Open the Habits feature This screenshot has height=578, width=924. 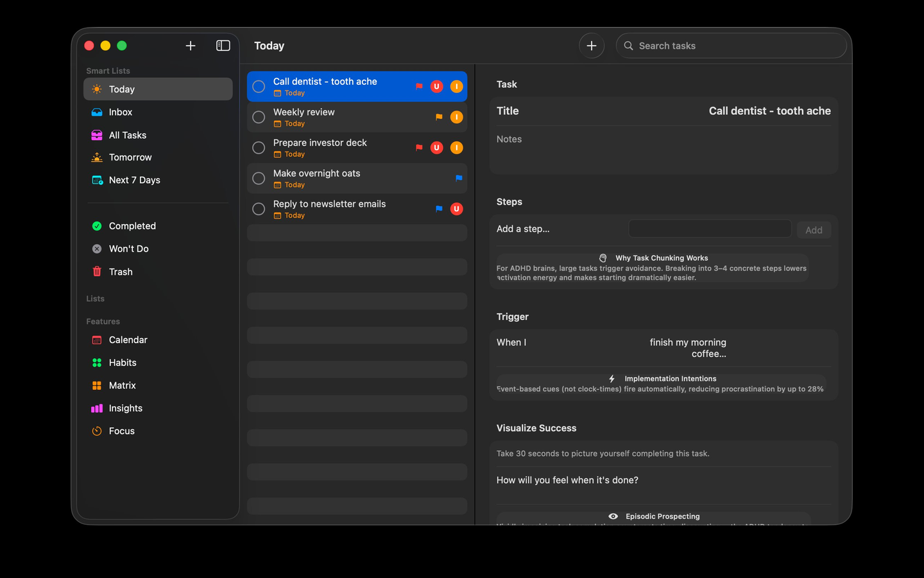coord(158,363)
